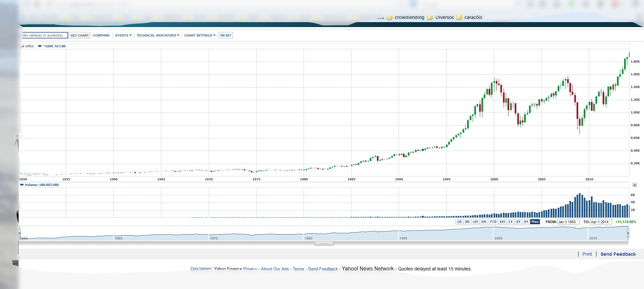
Task: Select the 1D time range
Action: [459, 222]
